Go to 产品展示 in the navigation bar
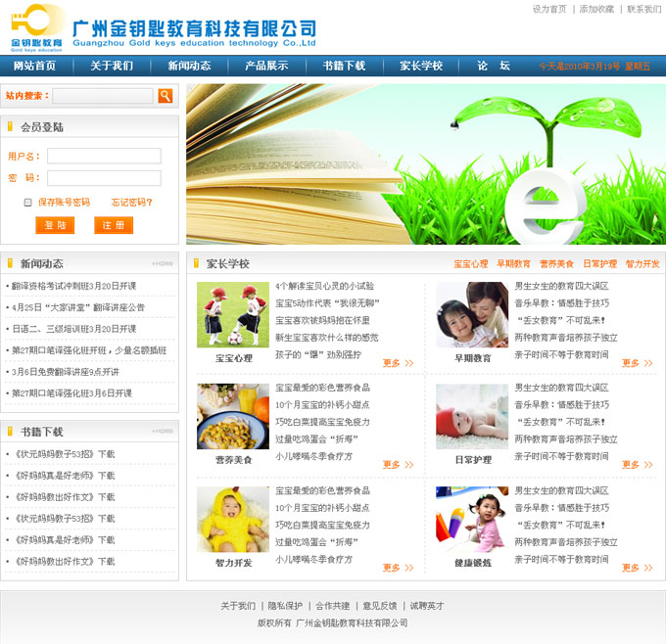The height and width of the screenshot is (644, 666). [266, 66]
